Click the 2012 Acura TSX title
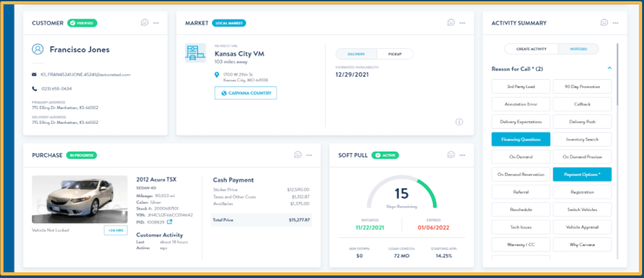The height and width of the screenshot is (278, 644). pyautogui.click(x=156, y=180)
